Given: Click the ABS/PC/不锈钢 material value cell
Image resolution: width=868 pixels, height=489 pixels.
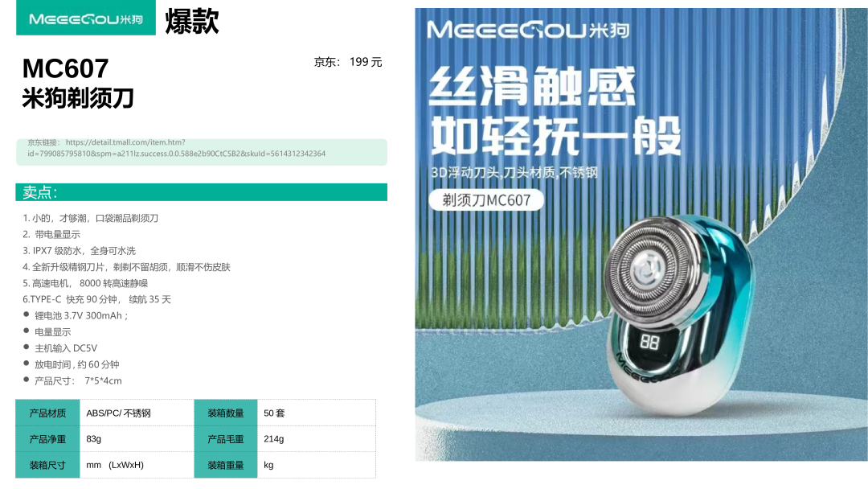Looking at the screenshot, I should click(x=137, y=413).
